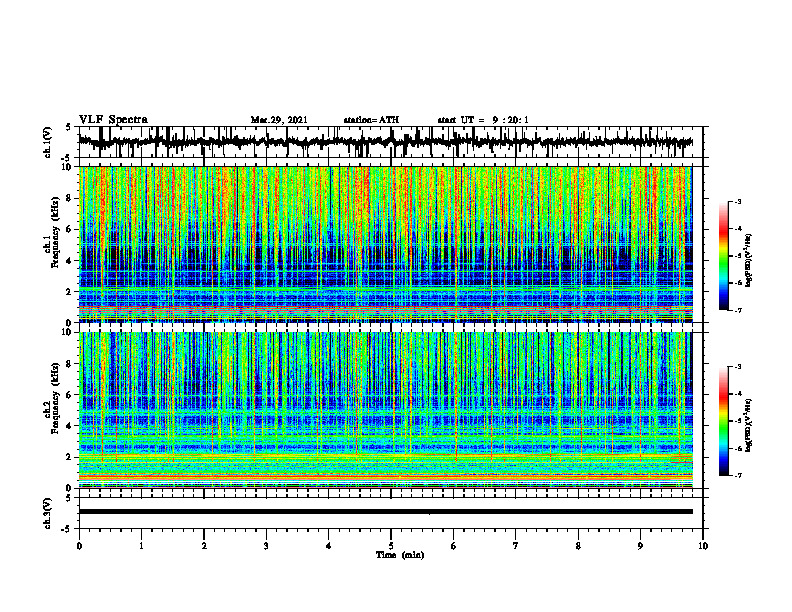The height and width of the screenshot is (612, 792).
Task: Click the ch.1 spectrogram panel
Action: [x=385, y=244]
